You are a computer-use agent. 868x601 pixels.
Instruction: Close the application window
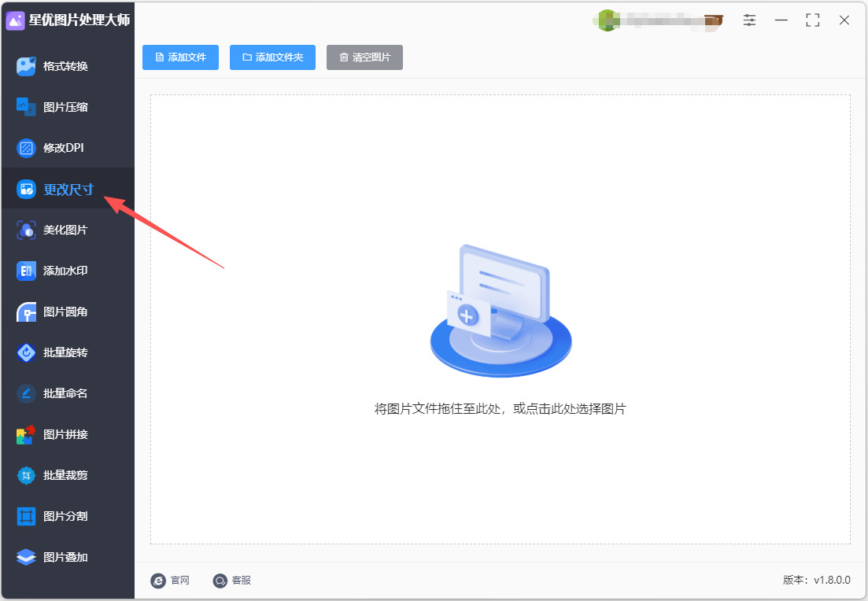pyautogui.click(x=844, y=20)
